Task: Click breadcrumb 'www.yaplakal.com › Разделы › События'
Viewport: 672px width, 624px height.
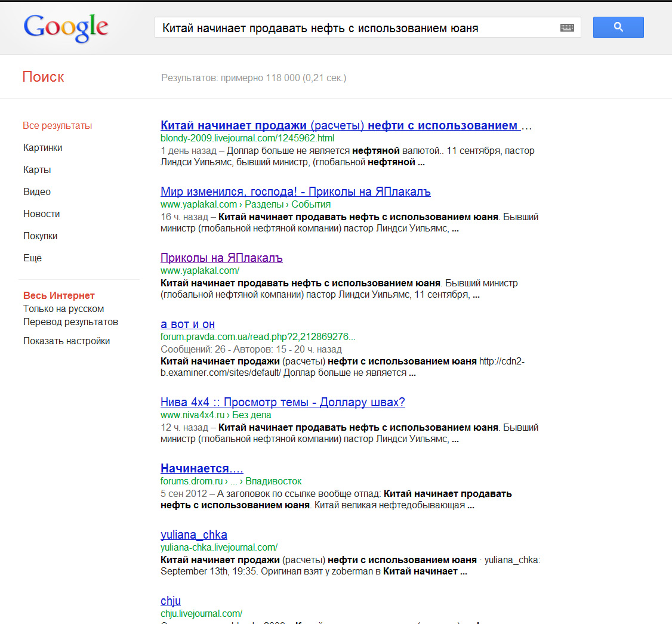Action: (x=245, y=204)
